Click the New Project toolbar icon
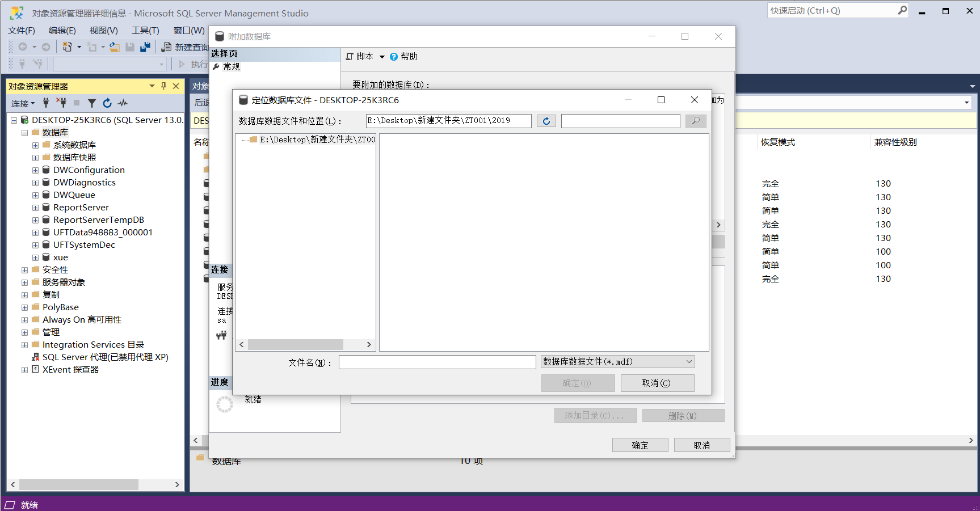The height and width of the screenshot is (511, 980). click(68, 47)
